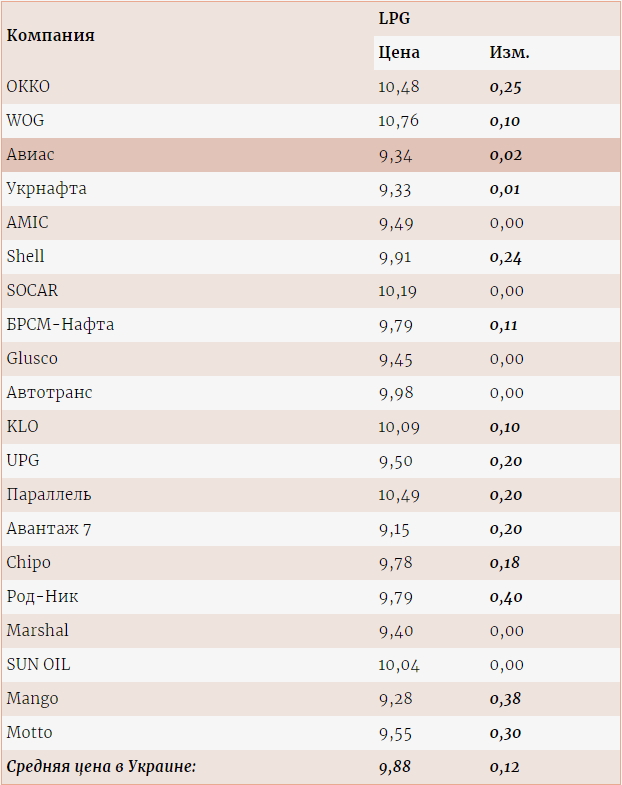Click the Изм. sub-header

[509, 53]
